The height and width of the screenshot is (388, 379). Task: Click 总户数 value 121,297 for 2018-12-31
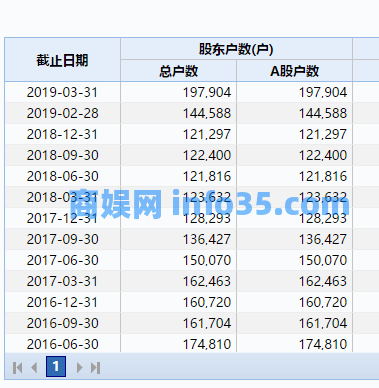pos(207,134)
